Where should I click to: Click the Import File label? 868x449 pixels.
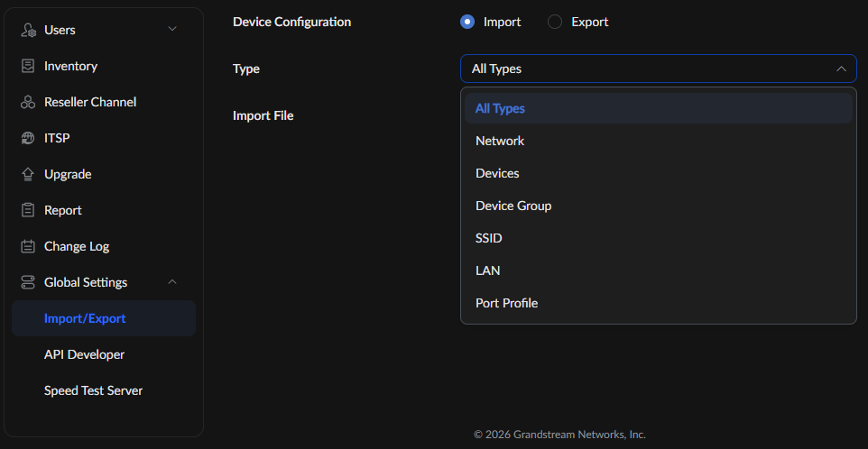click(263, 116)
